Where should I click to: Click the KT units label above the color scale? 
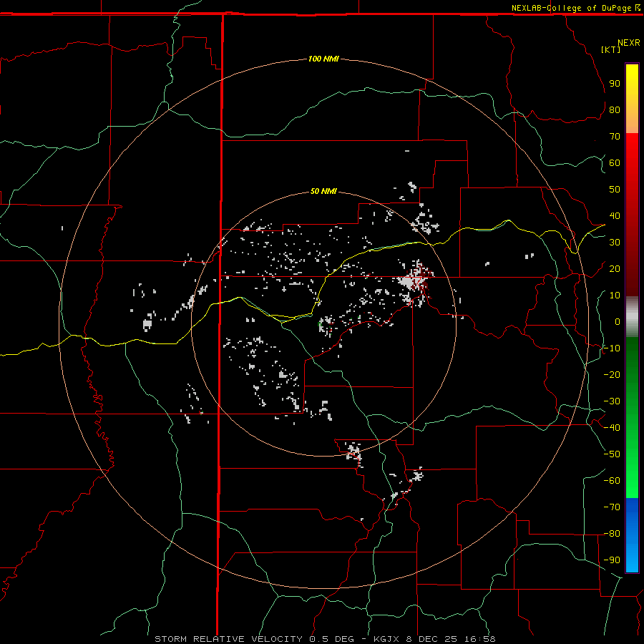pyautogui.click(x=610, y=49)
